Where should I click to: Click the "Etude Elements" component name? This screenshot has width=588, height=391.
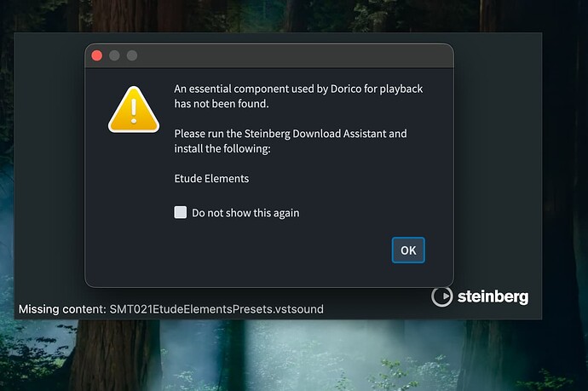(x=211, y=179)
